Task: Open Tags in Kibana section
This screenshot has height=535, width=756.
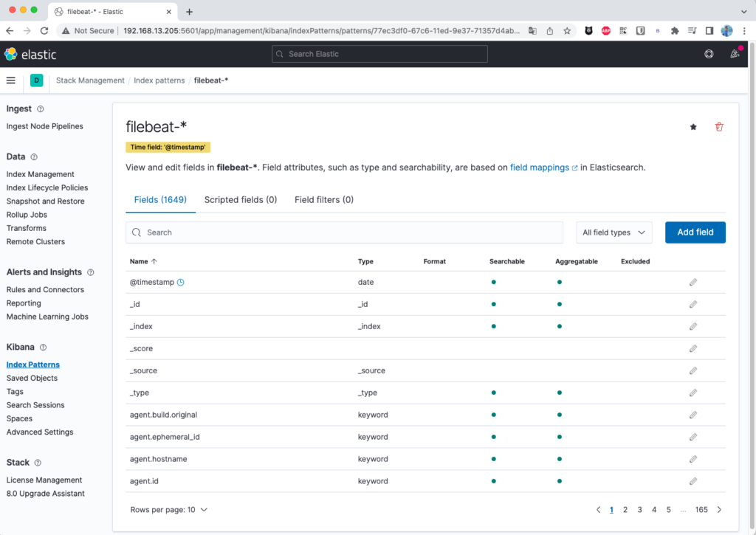Action: [15, 392]
